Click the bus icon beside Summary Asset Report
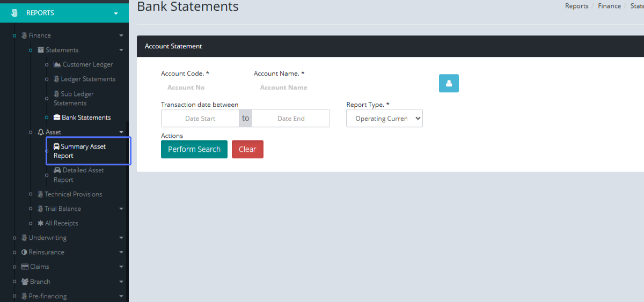 [x=56, y=146]
